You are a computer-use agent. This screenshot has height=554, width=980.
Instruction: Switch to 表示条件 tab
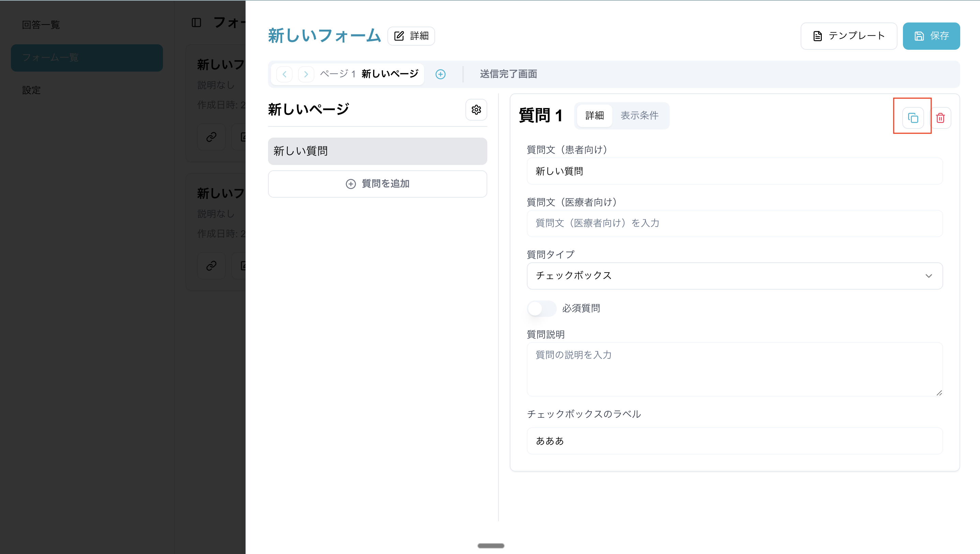639,116
